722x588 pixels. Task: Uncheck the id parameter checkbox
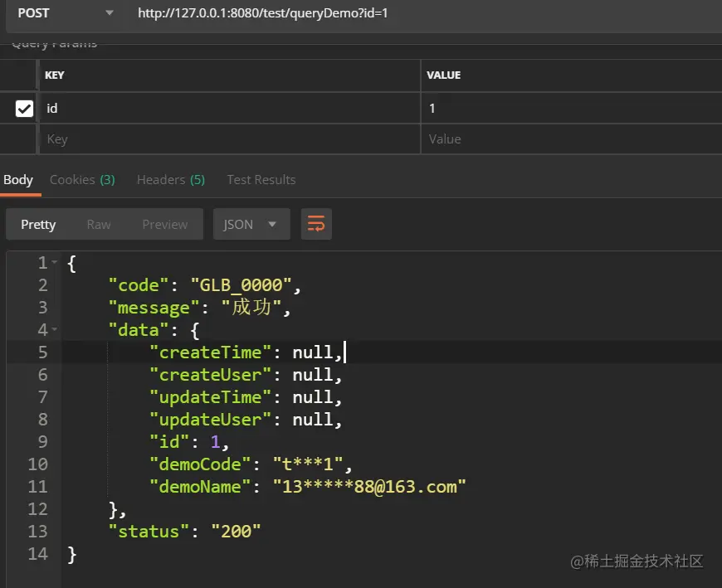[x=24, y=109]
